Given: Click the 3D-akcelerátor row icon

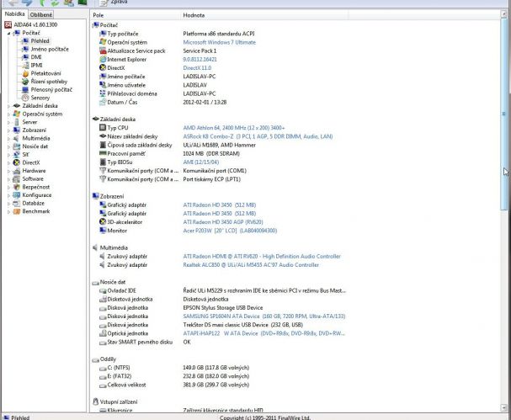Looking at the screenshot, I should (103, 222).
